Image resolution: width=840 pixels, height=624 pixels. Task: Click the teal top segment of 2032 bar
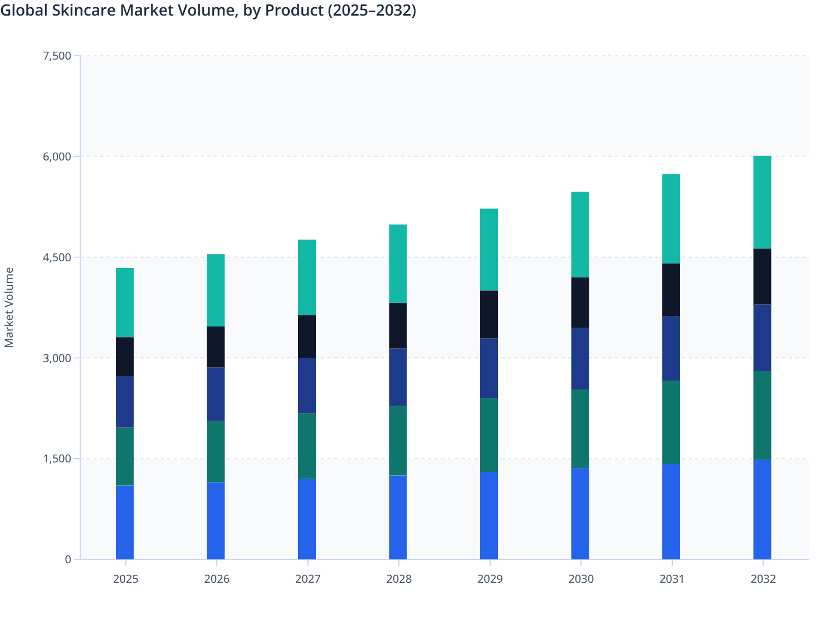coord(763,201)
